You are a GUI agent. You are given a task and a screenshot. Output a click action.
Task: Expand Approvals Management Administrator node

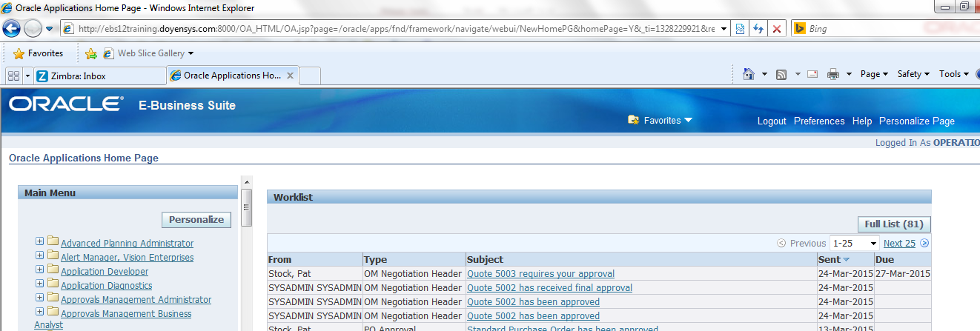39,298
